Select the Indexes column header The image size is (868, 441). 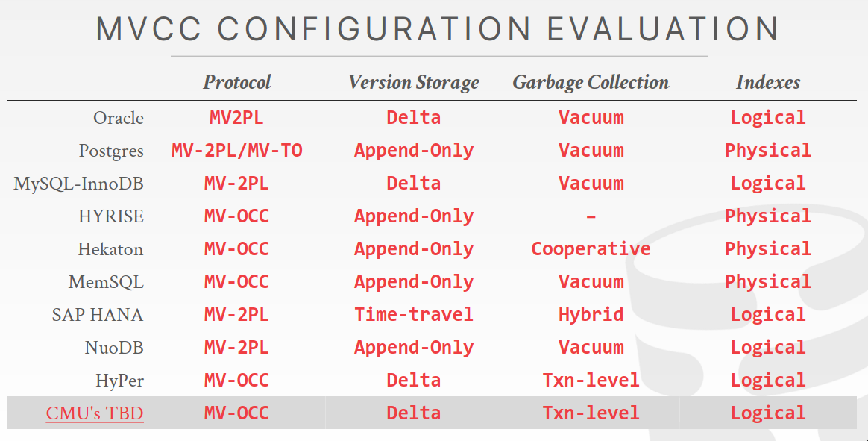coord(768,82)
